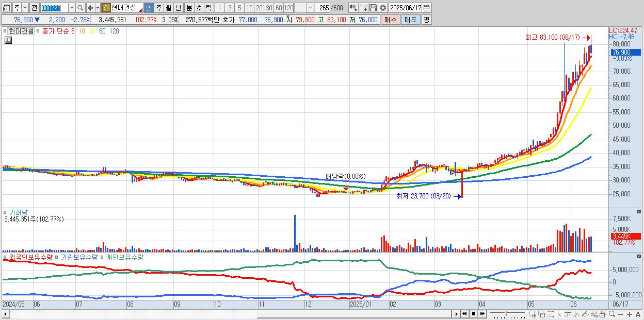The height and width of the screenshot is (320, 644).
Task: Click the diagonal line pencil icon in bottom toolbar
Action: click(x=585, y=314)
